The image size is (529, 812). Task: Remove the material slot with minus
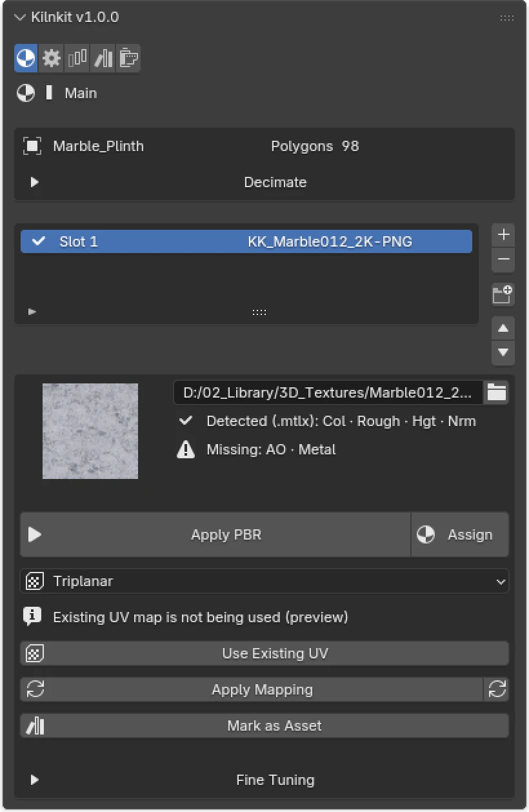pyautogui.click(x=503, y=259)
